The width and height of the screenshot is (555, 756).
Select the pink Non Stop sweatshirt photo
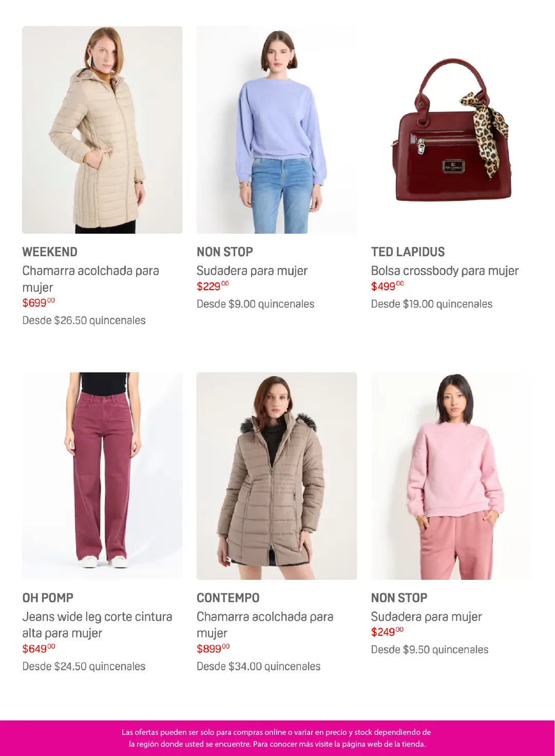[x=451, y=476]
